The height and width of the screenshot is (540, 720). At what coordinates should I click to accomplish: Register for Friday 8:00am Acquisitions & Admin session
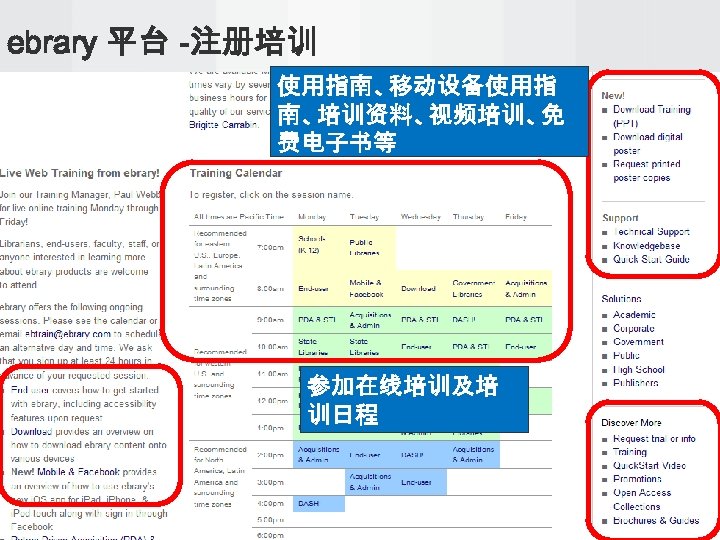526,288
